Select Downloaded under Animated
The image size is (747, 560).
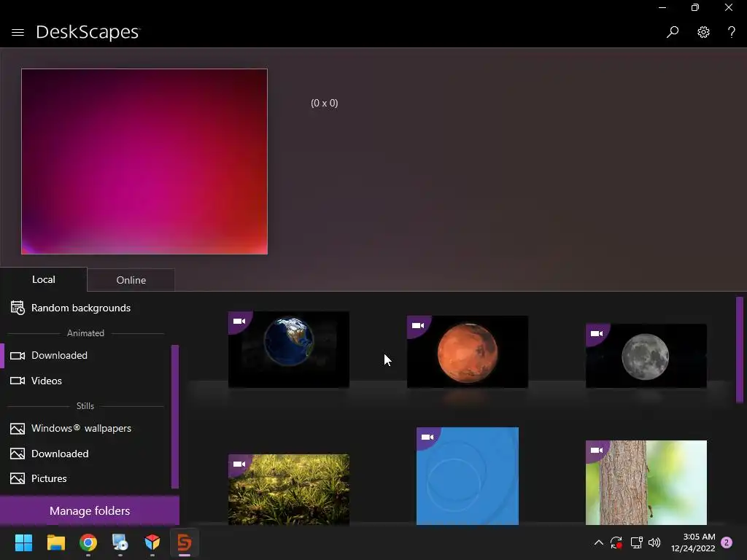tap(60, 355)
